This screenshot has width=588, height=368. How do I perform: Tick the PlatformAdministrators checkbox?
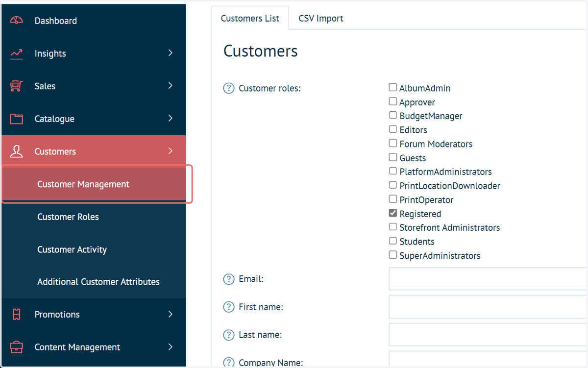click(393, 171)
